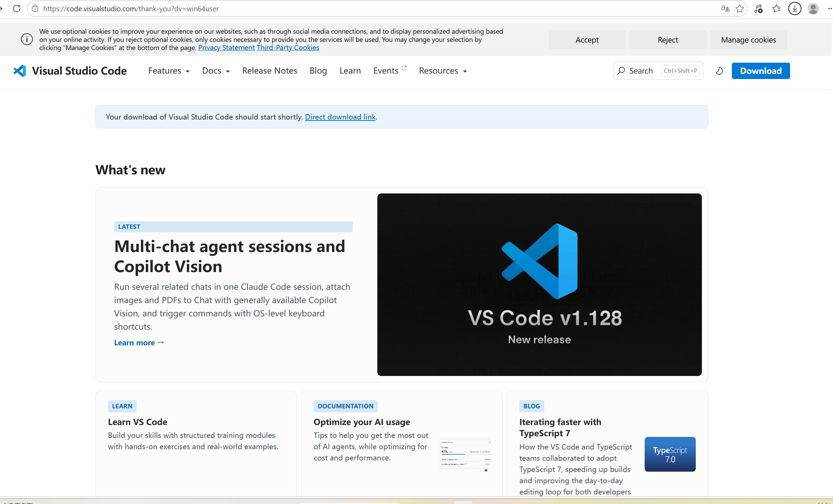The image size is (833, 504).
Task: Bookmark page with the star icon
Action: click(740, 9)
